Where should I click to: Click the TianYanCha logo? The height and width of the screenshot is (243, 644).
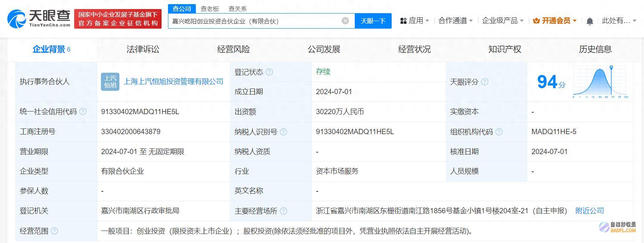39,18
